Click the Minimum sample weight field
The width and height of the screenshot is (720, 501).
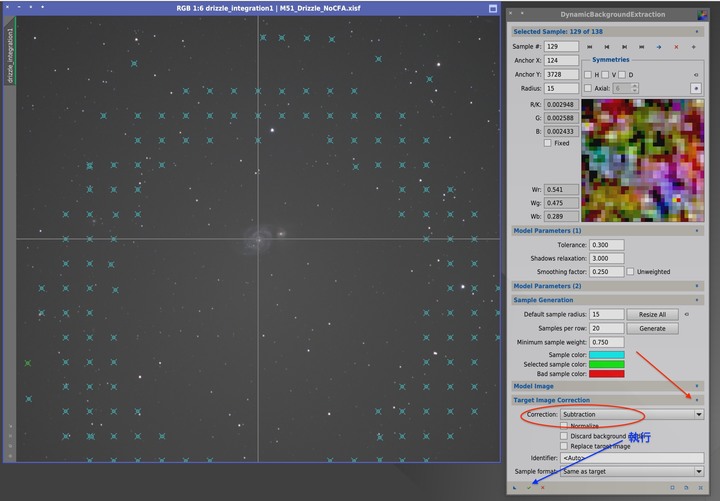[x=607, y=343]
